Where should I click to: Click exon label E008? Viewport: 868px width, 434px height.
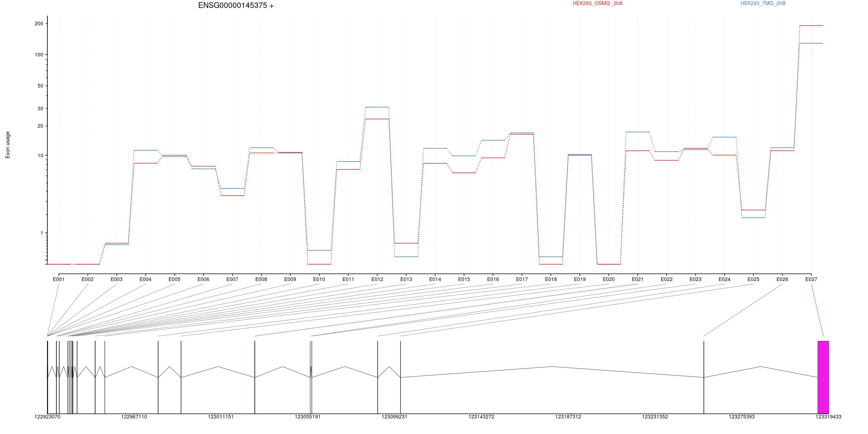tap(261, 279)
